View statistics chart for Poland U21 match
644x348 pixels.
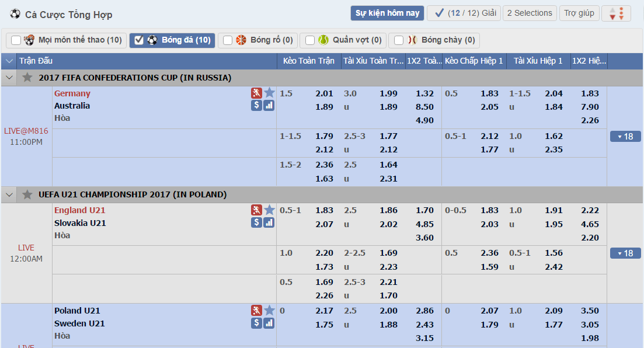coord(269,323)
